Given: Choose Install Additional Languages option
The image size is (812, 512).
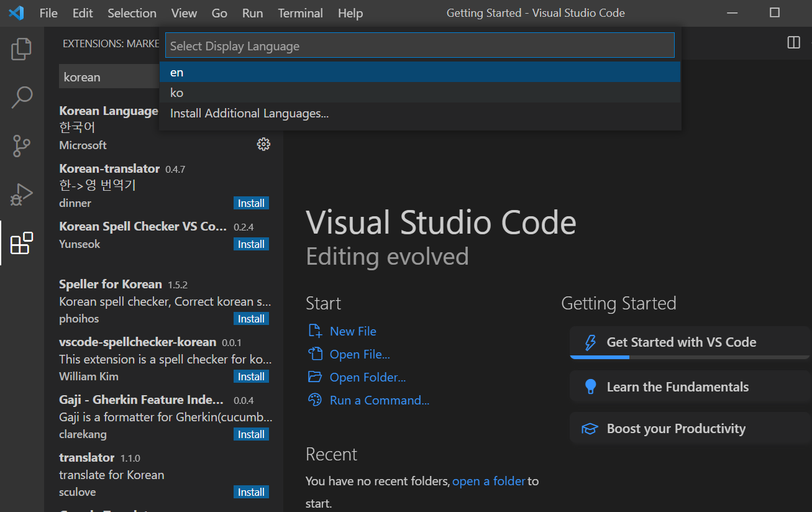Looking at the screenshot, I should (x=420, y=113).
